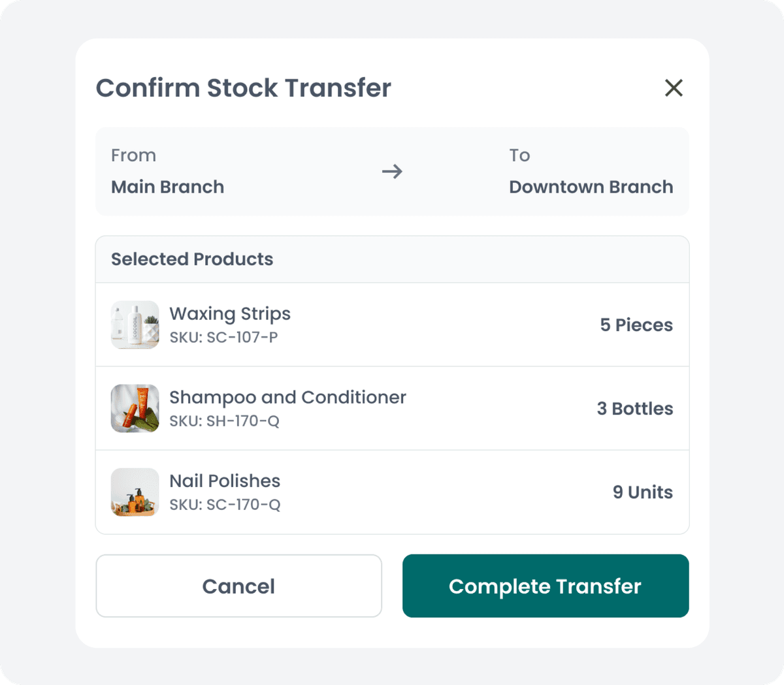784x685 pixels.
Task: Click the Shampoo and Conditioner product image
Action: [x=135, y=408]
